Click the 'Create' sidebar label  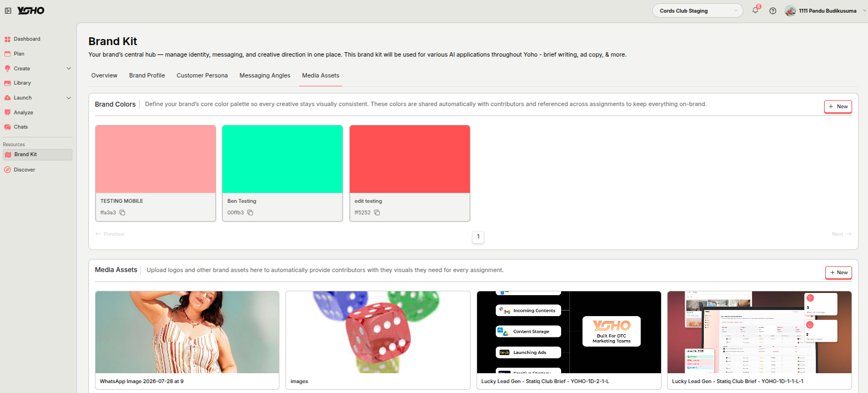point(22,69)
